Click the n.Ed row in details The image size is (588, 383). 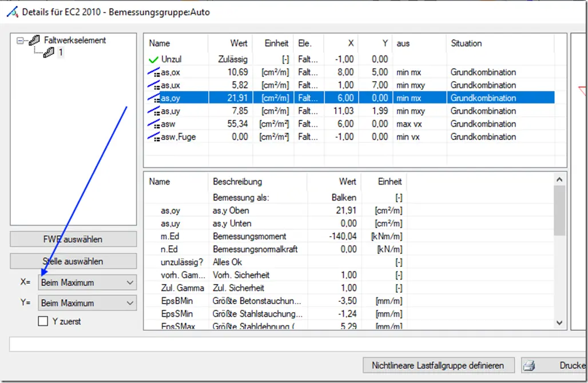(276, 249)
